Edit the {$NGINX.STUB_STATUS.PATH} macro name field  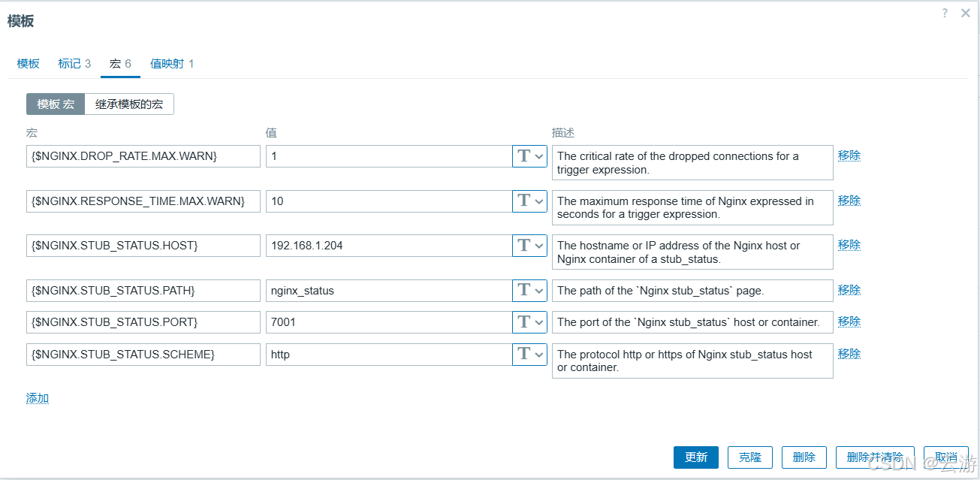tap(143, 291)
